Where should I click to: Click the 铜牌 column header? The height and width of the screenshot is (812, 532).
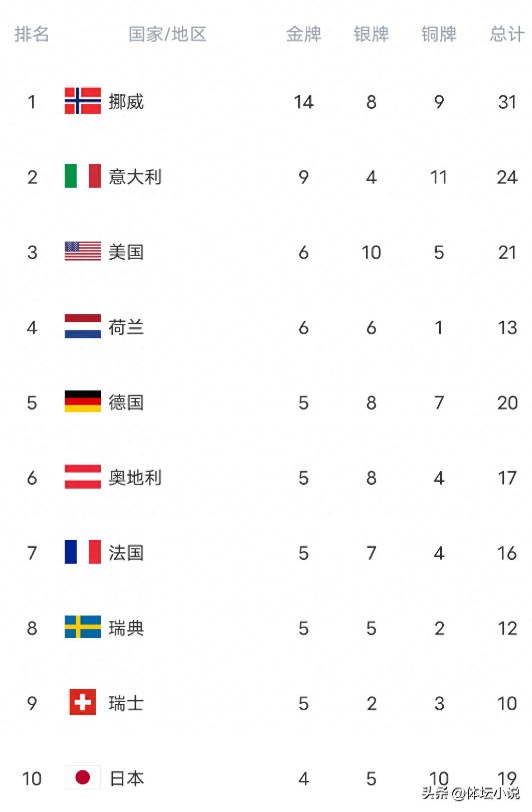pos(439,34)
